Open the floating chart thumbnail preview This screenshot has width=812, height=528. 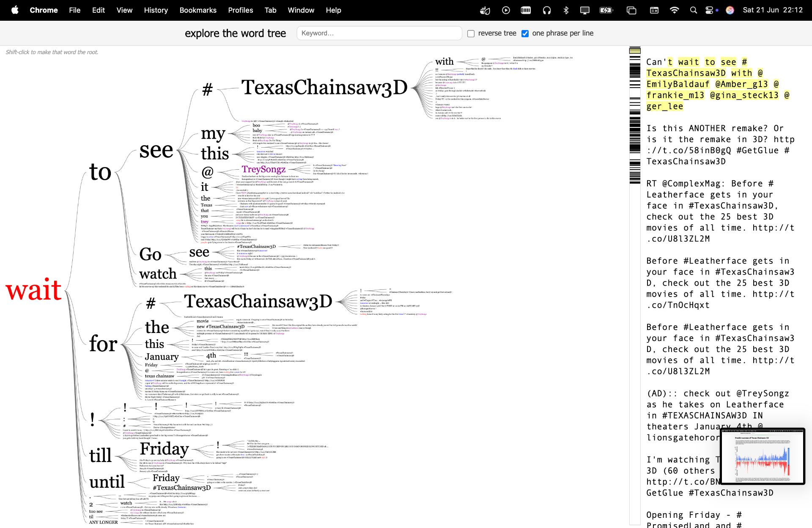(763, 456)
